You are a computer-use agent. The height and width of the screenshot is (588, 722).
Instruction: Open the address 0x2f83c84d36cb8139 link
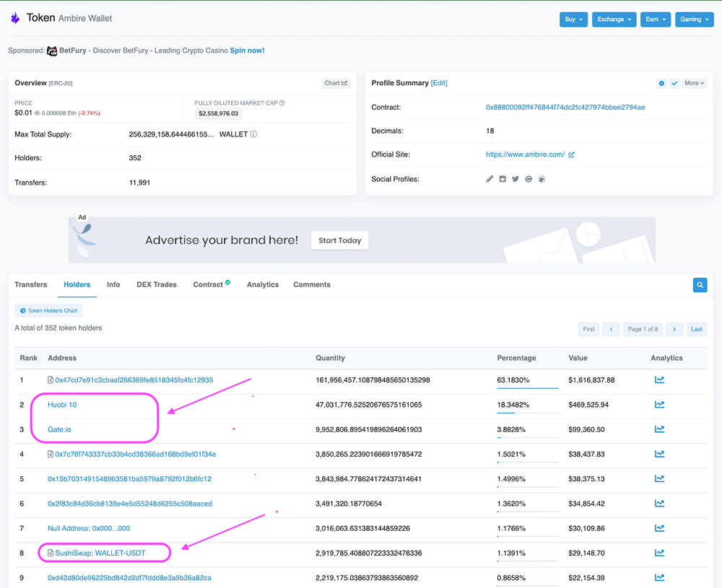tap(130, 504)
